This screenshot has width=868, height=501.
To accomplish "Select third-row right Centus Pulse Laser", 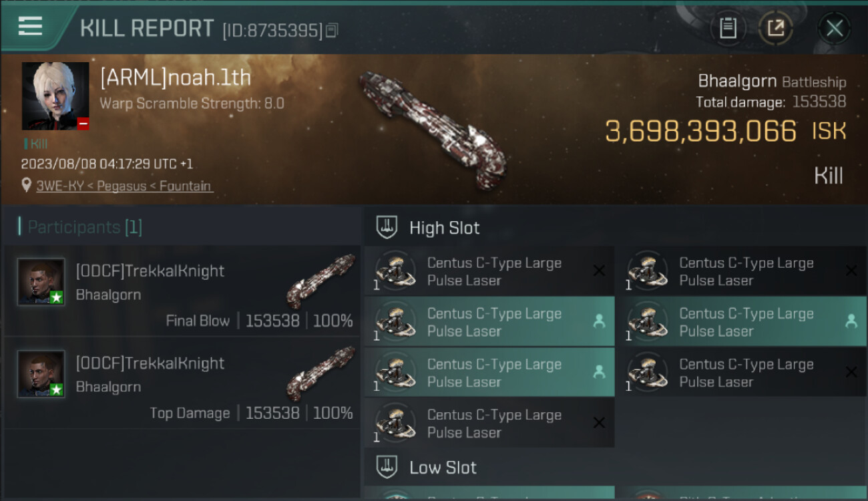I will point(746,372).
